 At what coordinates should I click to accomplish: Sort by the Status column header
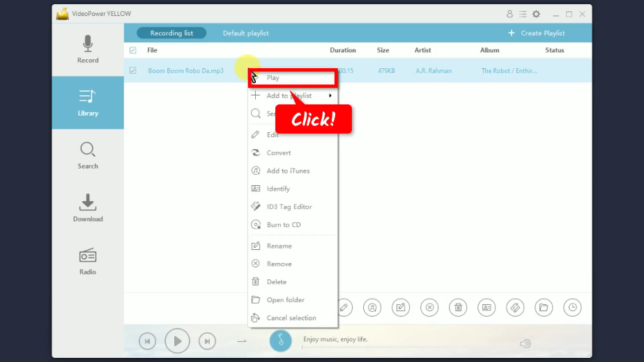(x=555, y=50)
